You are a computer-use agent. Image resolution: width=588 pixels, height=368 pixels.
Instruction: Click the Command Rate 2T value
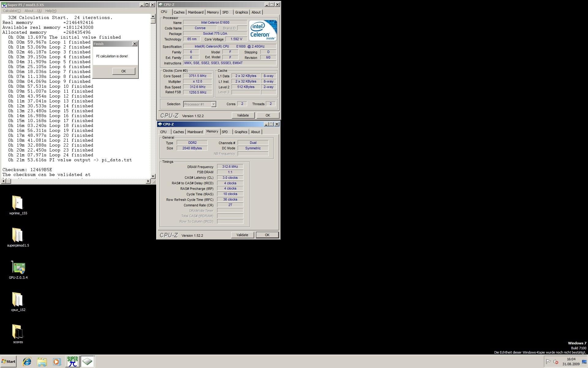(x=230, y=205)
